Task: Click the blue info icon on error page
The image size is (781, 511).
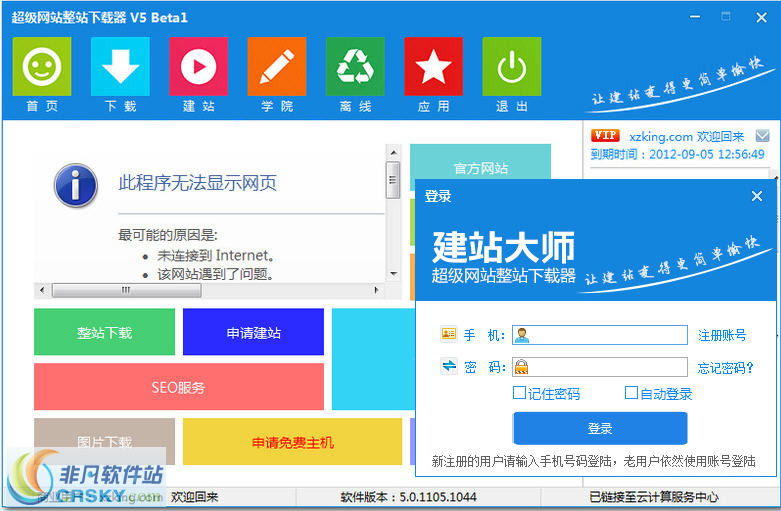Action: [x=76, y=185]
